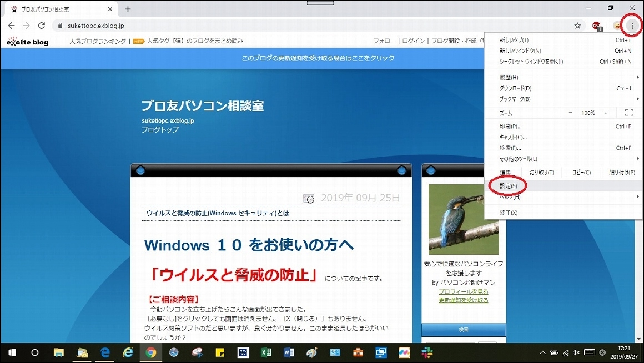Select 新しいウィンドウ(N) in the menu
Image resolution: width=644 pixels, height=363 pixels.
tap(565, 51)
